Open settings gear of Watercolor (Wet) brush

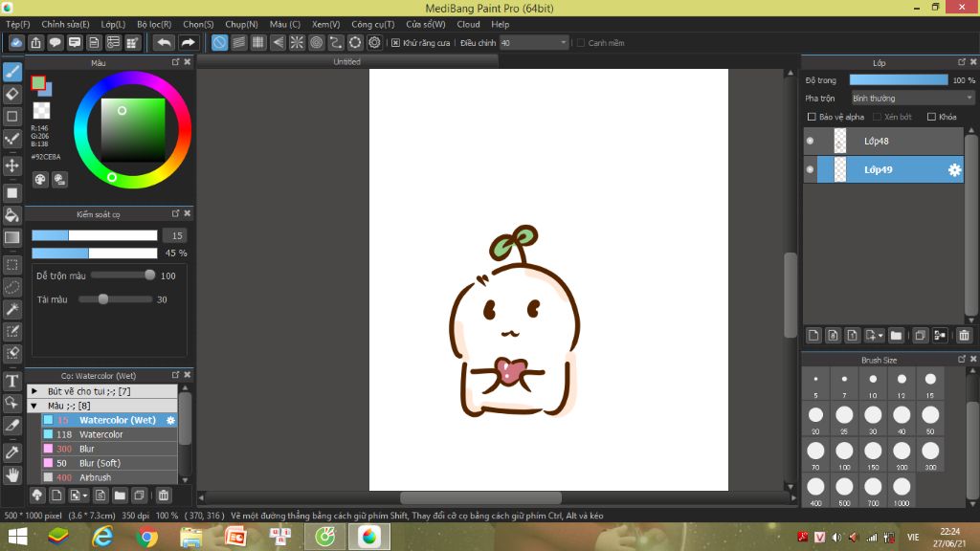tap(170, 421)
